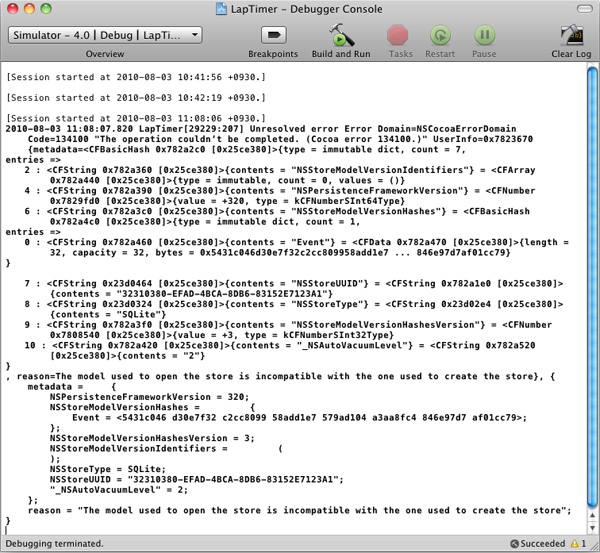Click the Event hash bytes line

300,418
